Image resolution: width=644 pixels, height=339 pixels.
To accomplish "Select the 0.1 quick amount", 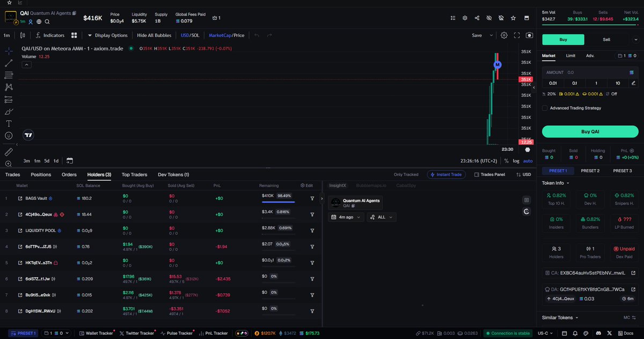I will 574,83.
